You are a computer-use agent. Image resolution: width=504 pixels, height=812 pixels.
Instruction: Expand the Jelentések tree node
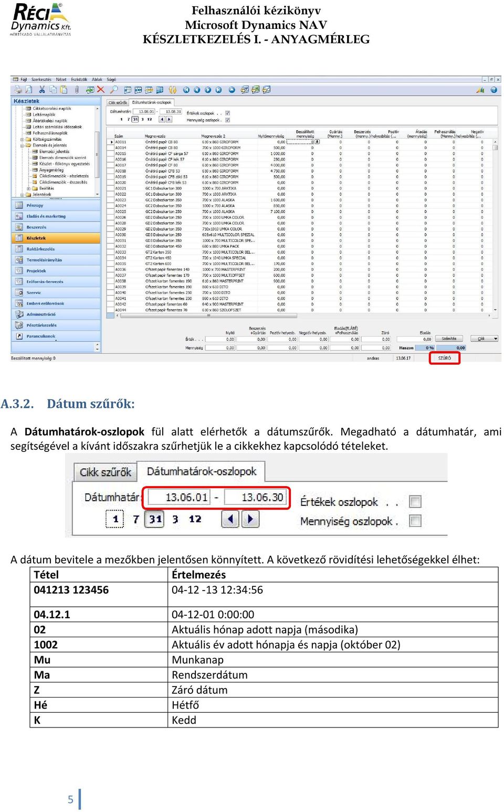(22, 194)
